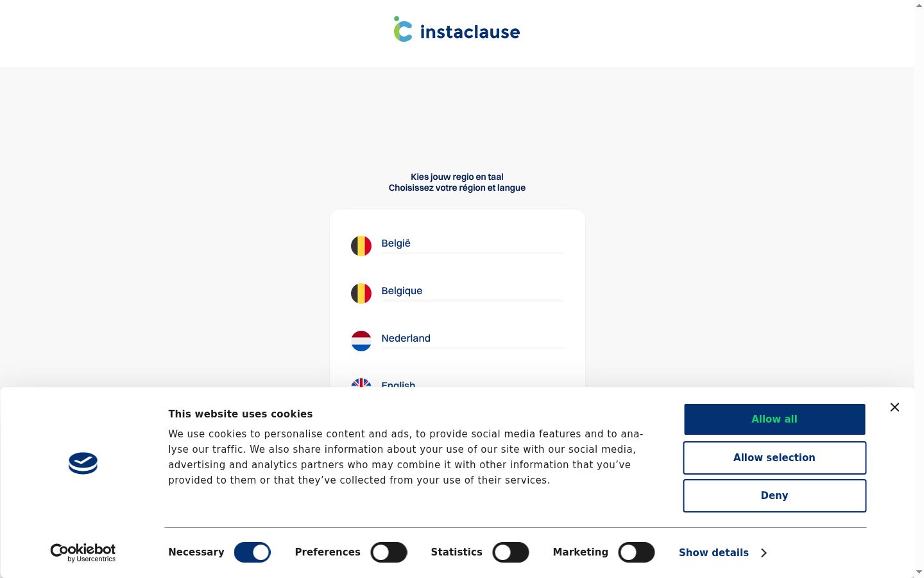Open the Cookiebot by Usercentrics logo
The width and height of the screenshot is (924, 578).
83,553
